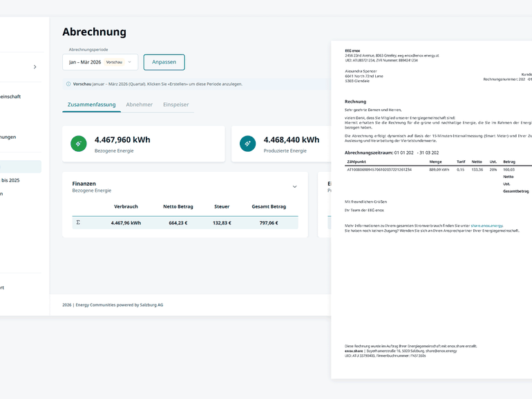
Task: Collapse the Finanzen card with chevron
Action: [x=295, y=186]
